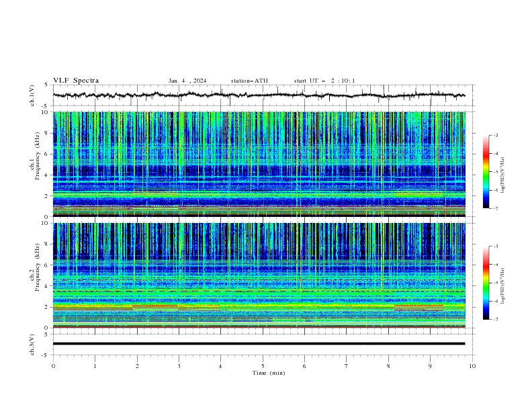Click the "-5" tick on the upper colorbar

click(496, 172)
